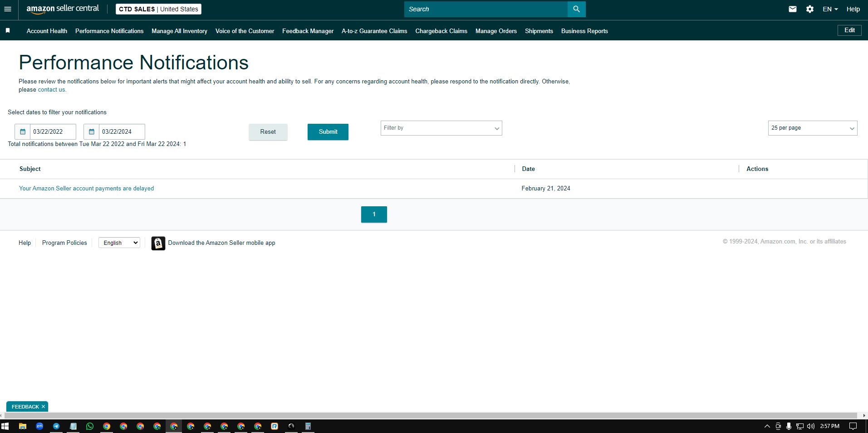Open the CTD SALES United States account switcher
This screenshot has width=868, height=433.
[158, 9]
